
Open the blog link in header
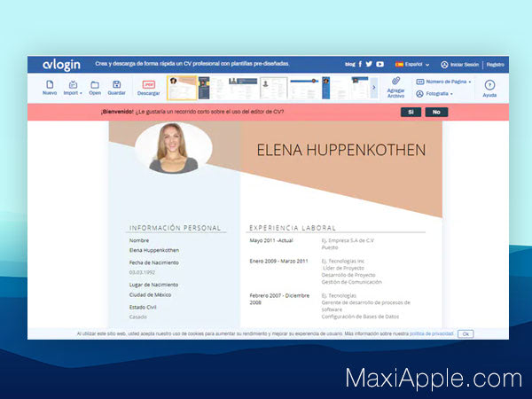[350, 64]
